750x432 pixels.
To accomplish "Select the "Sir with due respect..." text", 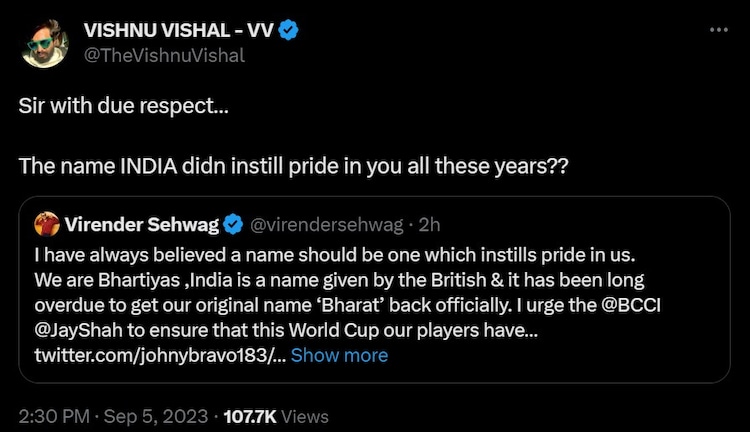I will pos(123,104).
